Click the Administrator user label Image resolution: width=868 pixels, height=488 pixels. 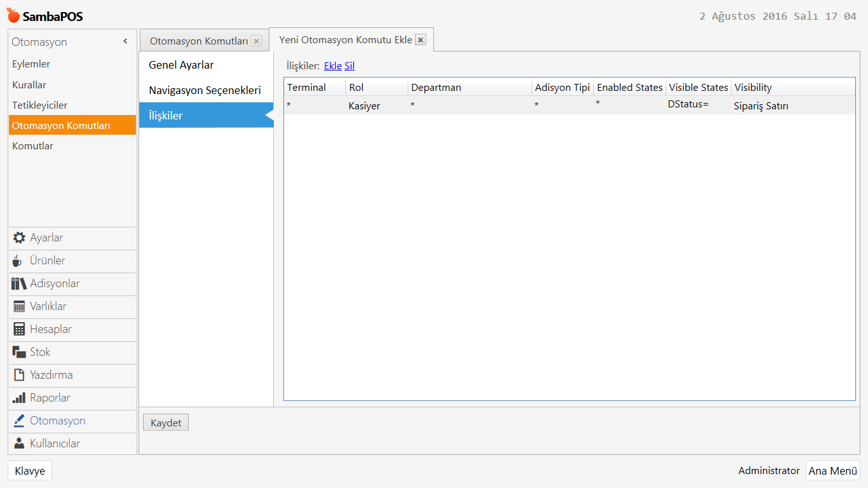pyautogui.click(x=769, y=471)
